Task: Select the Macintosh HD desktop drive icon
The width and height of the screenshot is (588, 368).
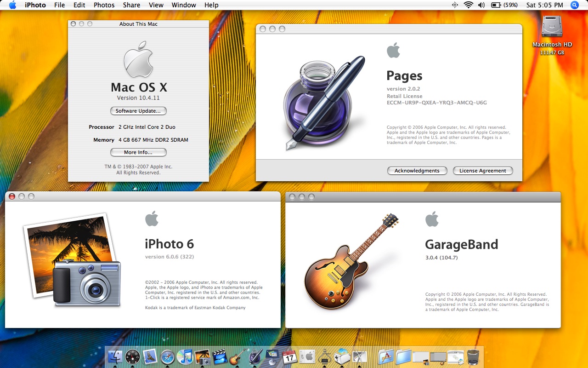Action: click(x=552, y=27)
